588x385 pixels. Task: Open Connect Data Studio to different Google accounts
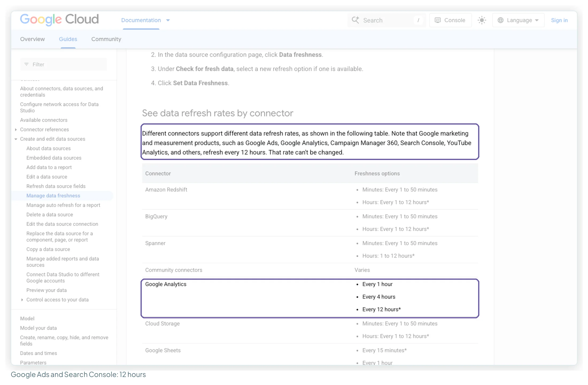63,277
